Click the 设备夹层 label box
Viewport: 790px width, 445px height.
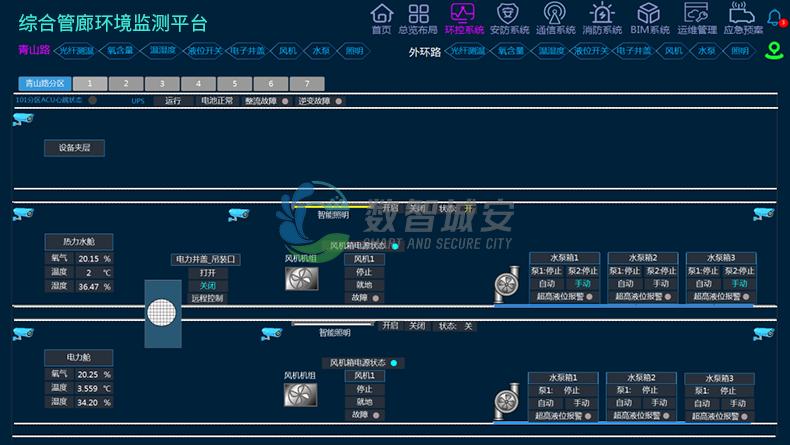pos(74,148)
